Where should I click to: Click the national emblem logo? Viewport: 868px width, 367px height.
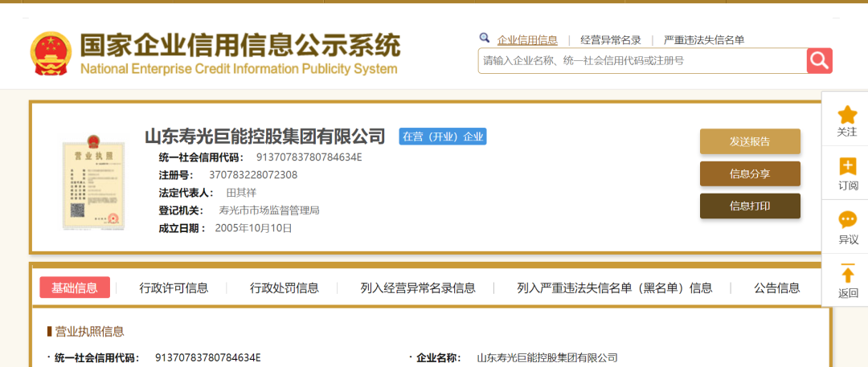(51, 53)
